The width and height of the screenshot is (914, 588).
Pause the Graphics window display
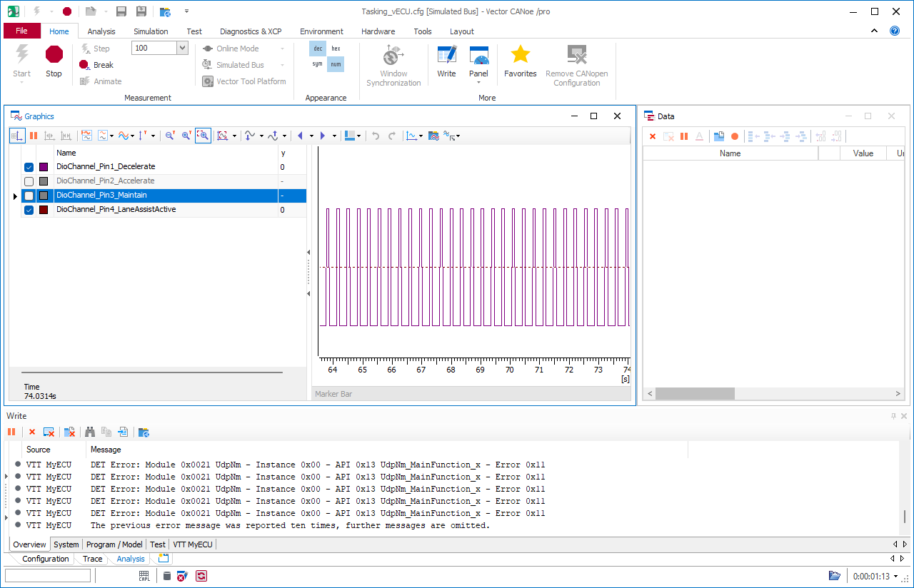pyautogui.click(x=33, y=136)
